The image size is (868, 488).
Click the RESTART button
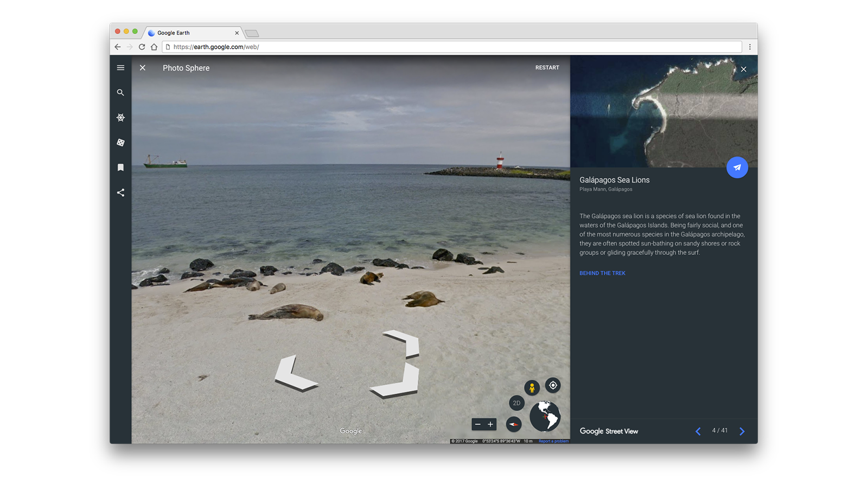coord(547,68)
